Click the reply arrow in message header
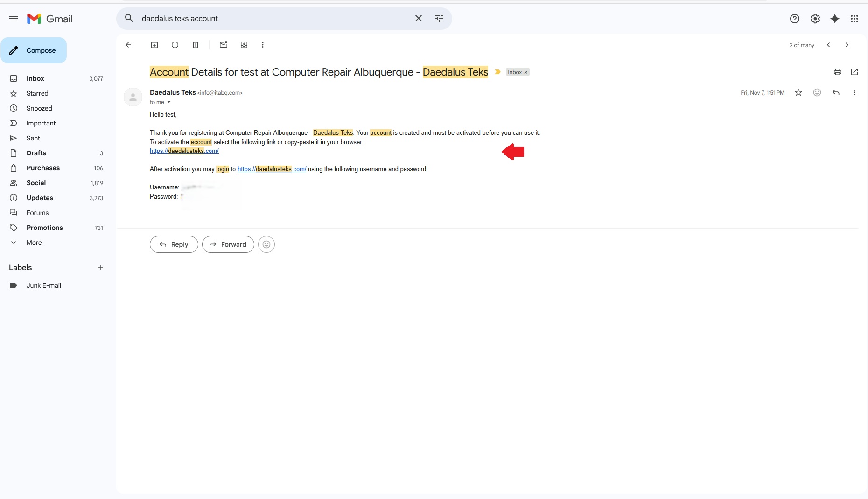The width and height of the screenshot is (868, 499). tap(836, 92)
